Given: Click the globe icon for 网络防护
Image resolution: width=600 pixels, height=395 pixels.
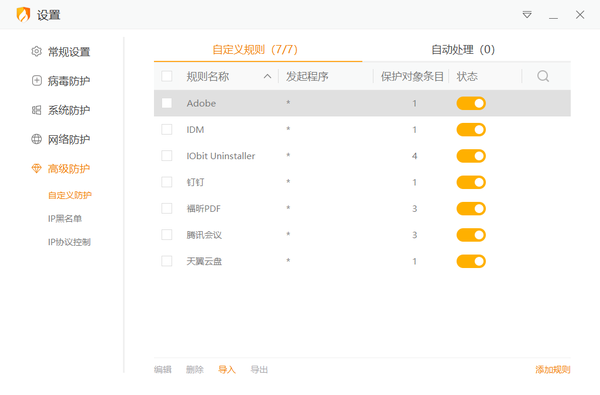Looking at the screenshot, I should (x=36, y=139).
